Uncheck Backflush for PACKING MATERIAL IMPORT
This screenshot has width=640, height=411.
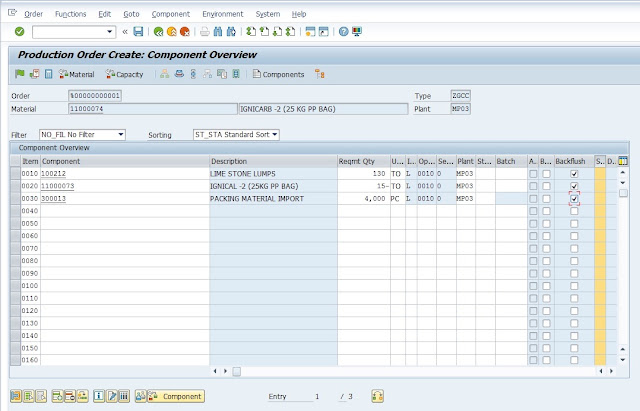click(x=574, y=199)
